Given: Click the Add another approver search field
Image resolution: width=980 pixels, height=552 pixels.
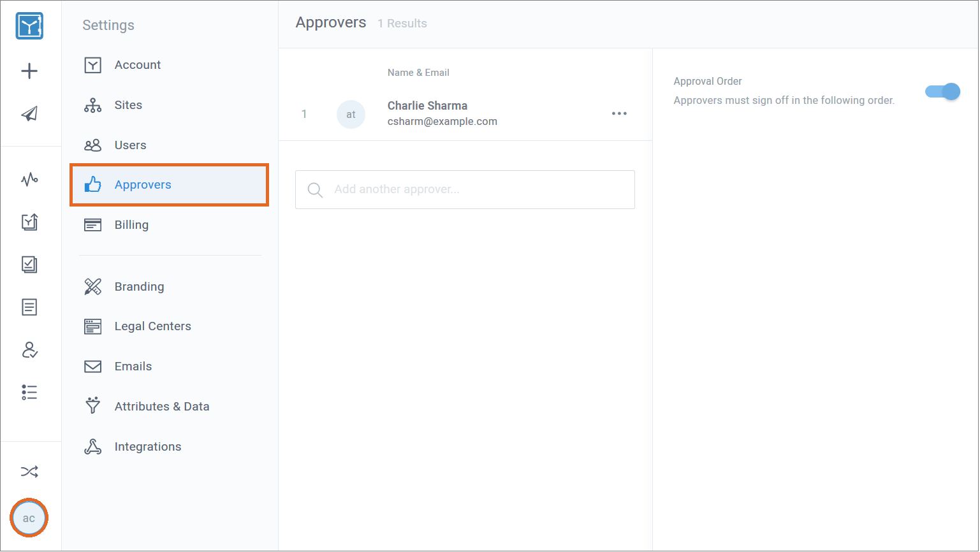Looking at the screenshot, I should (x=464, y=189).
